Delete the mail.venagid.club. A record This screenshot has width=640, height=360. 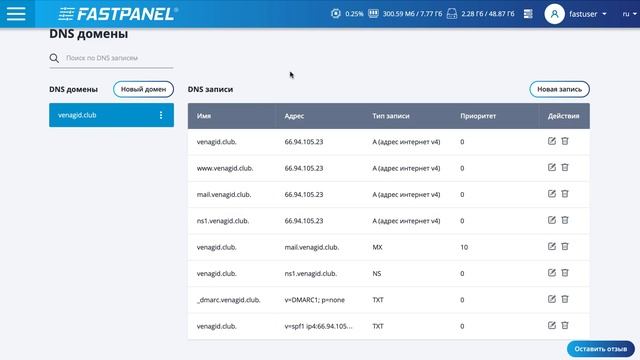[565, 194]
